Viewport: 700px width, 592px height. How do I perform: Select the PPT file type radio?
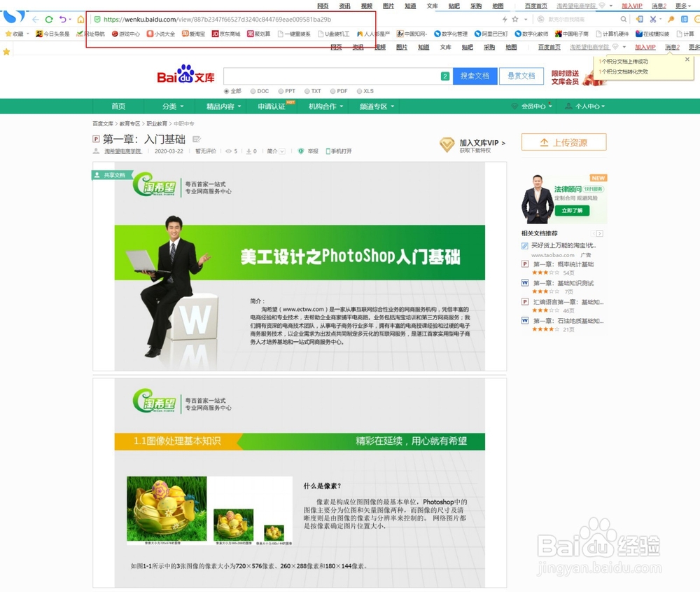pos(281,91)
